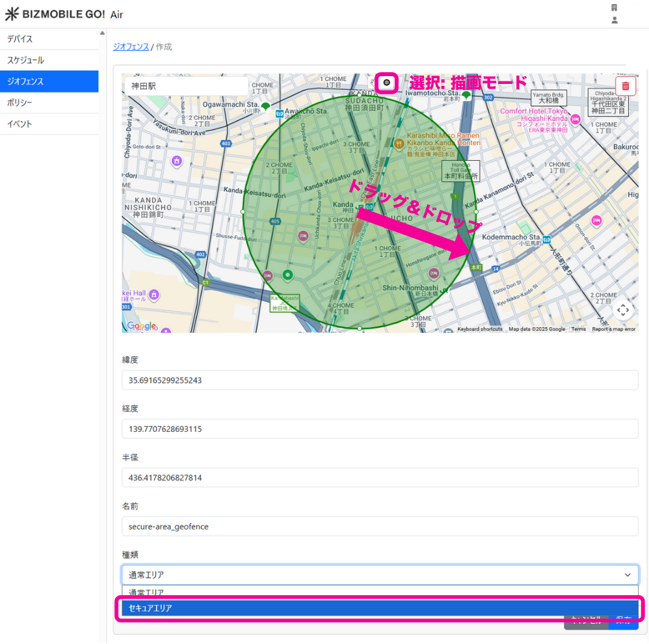The height and width of the screenshot is (644, 649).
Task: Click the map recenter location icon
Action: tap(623, 310)
